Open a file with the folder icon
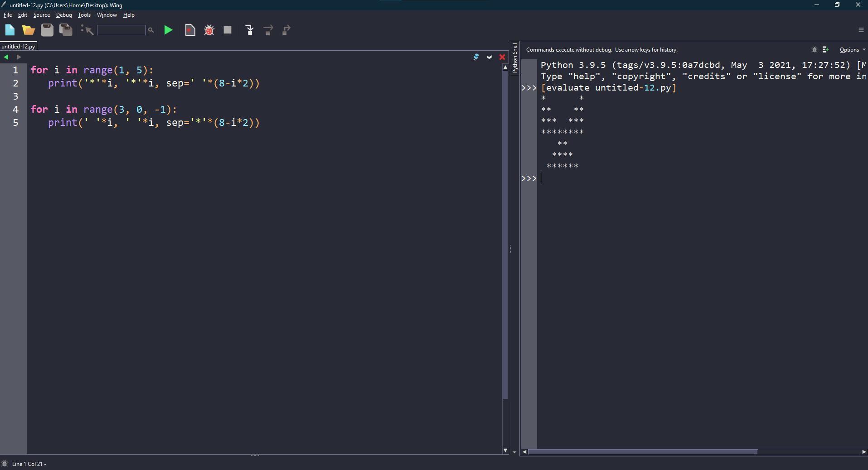 [x=29, y=30]
